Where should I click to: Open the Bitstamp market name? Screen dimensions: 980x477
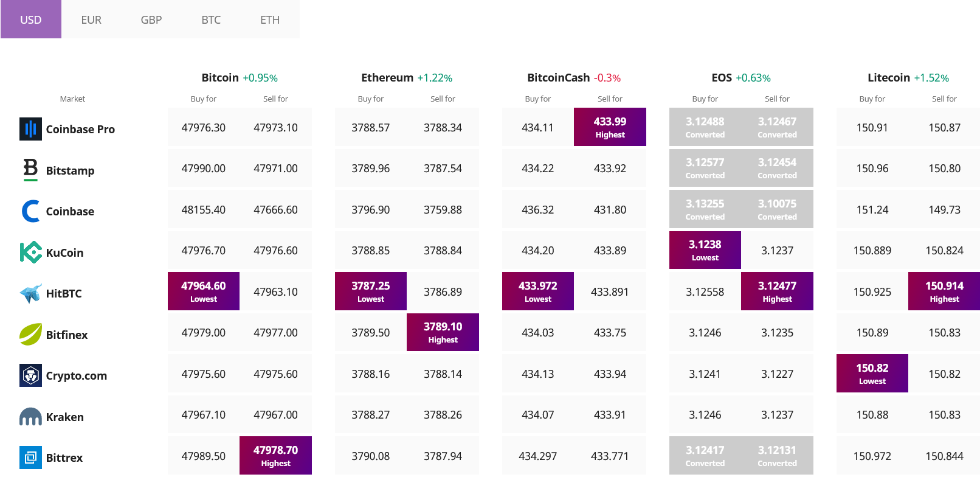(x=70, y=170)
